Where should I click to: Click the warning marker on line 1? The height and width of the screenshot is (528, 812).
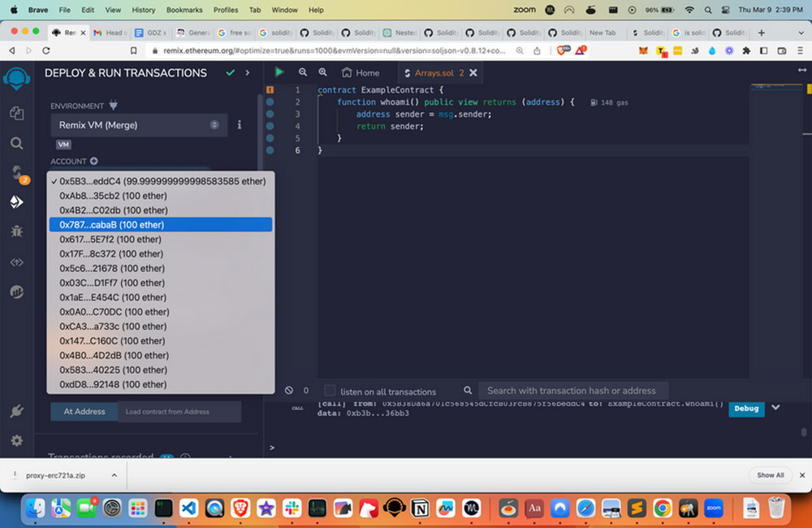270,89
